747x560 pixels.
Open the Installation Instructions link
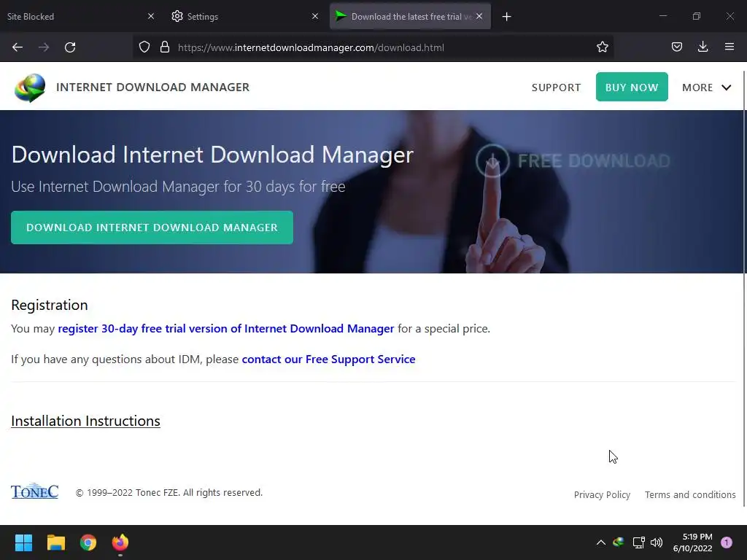pos(86,421)
